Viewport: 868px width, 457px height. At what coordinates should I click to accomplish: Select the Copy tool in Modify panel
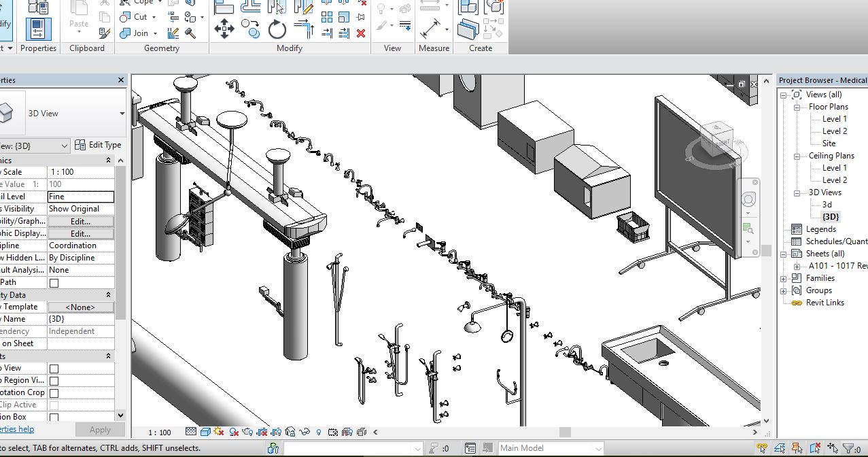(x=251, y=29)
